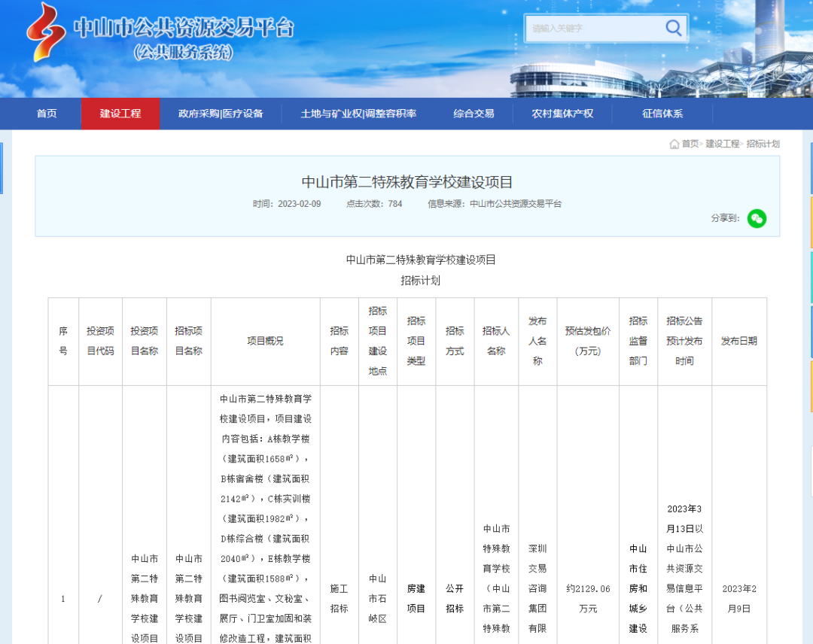
Task: Click the 中山市公共资源交易平台 site title
Action: (x=184, y=27)
